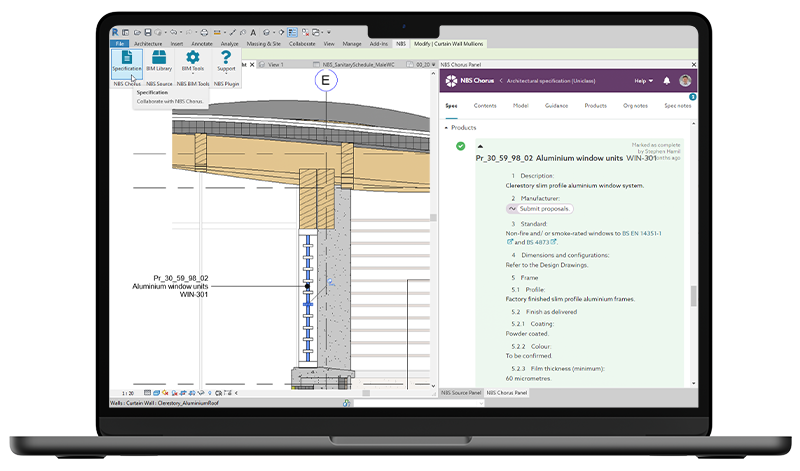This screenshot has width=800, height=471.
Task: Toggle the Thin Lines icon
Action: click(x=292, y=32)
